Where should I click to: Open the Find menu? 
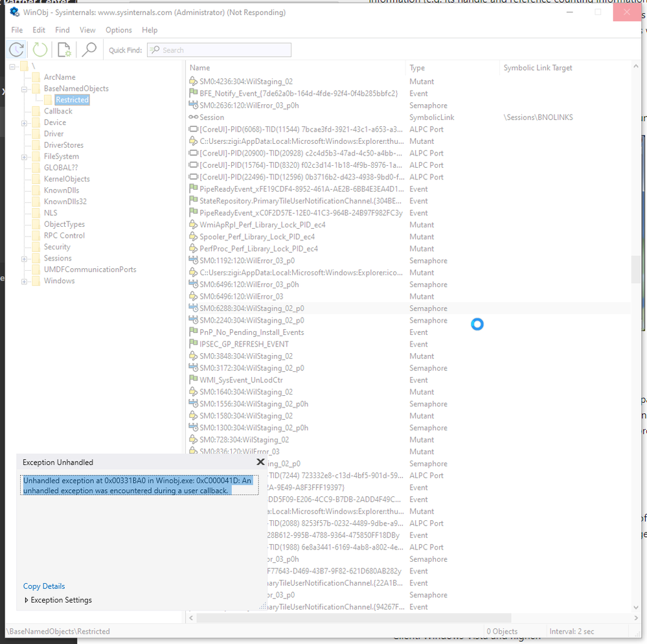tap(62, 30)
